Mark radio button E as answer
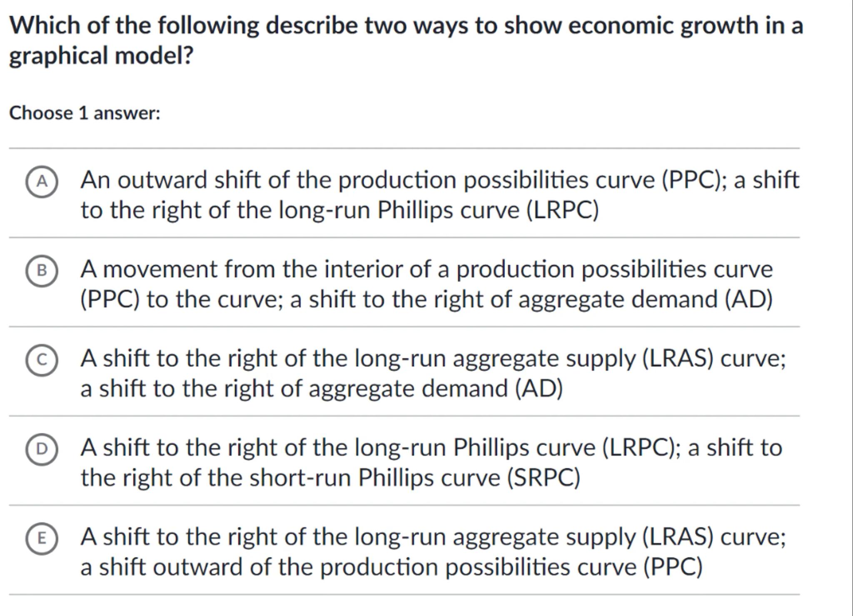 [42, 539]
